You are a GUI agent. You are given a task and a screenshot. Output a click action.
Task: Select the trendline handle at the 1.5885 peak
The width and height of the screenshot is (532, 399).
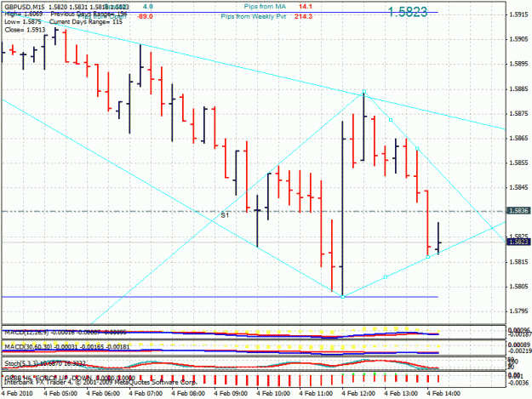(364, 92)
